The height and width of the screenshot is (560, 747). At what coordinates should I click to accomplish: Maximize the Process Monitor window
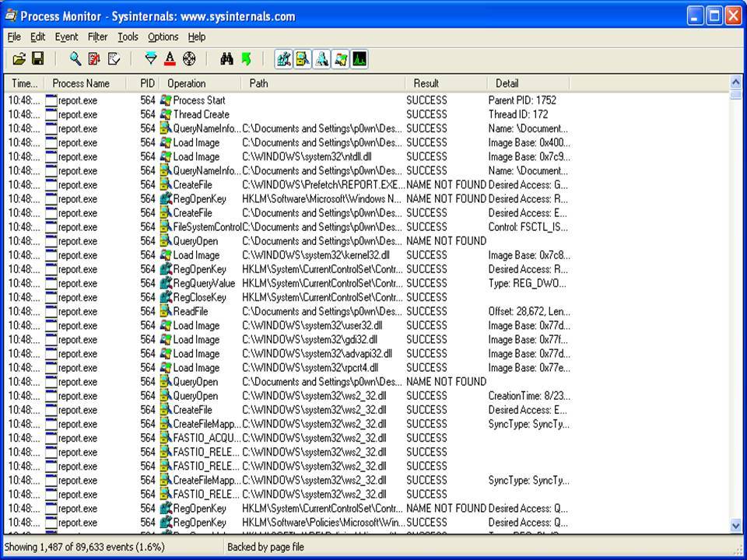(x=714, y=16)
